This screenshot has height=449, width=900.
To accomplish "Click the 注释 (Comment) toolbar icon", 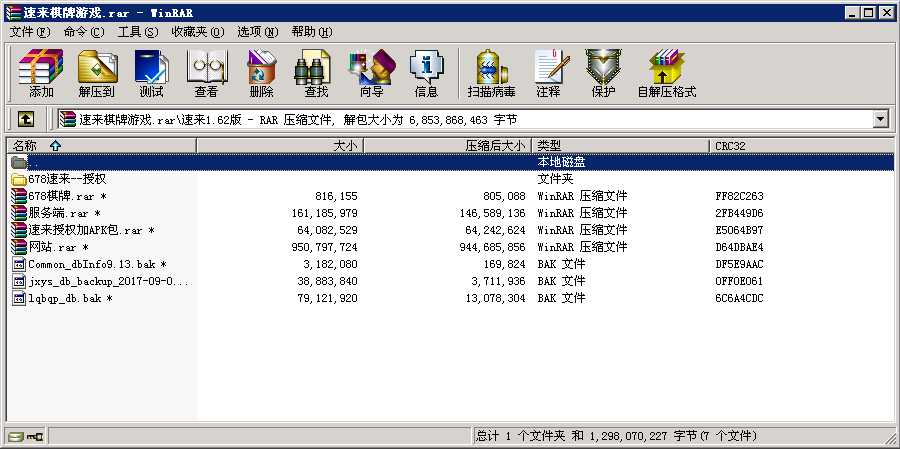I will pyautogui.click(x=550, y=73).
